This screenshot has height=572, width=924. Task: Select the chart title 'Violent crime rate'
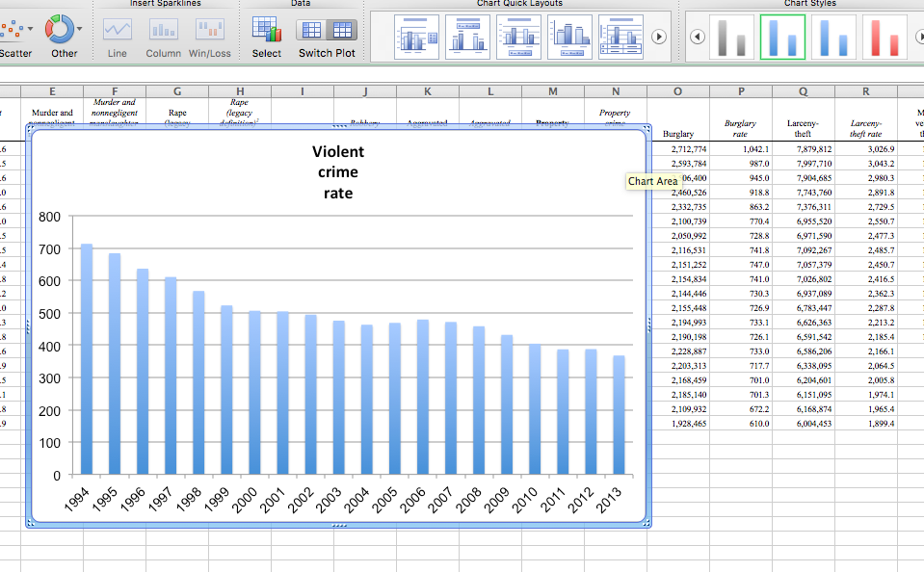pos(338,172)
